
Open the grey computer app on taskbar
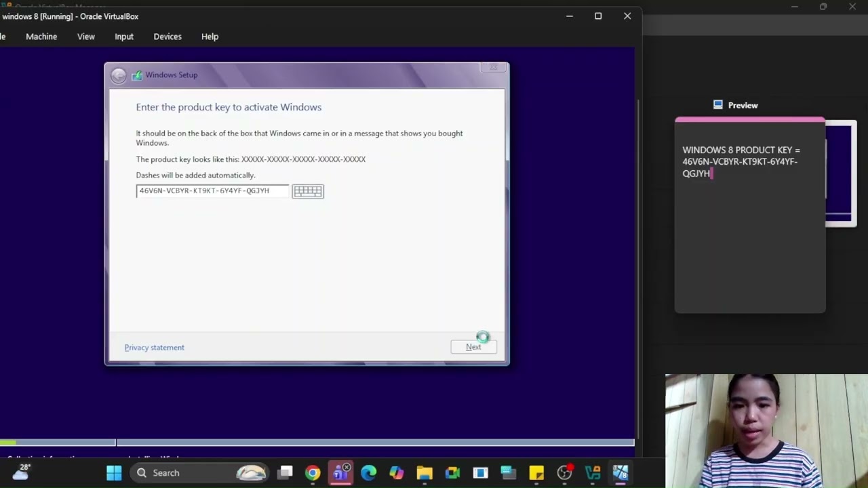[508, 473]
